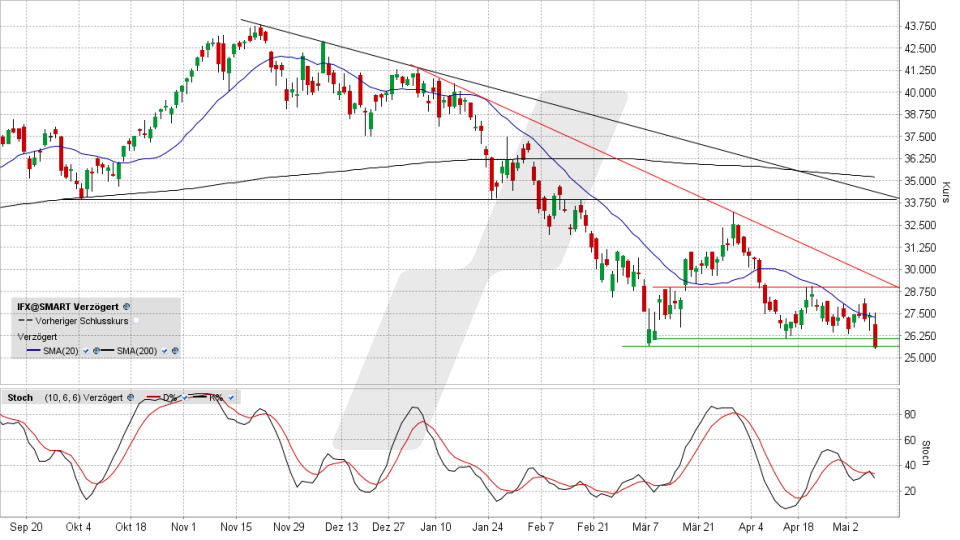Click the clock icon right of SMA(200)
This screenshot has width=960, height=540.
point(175,351)
